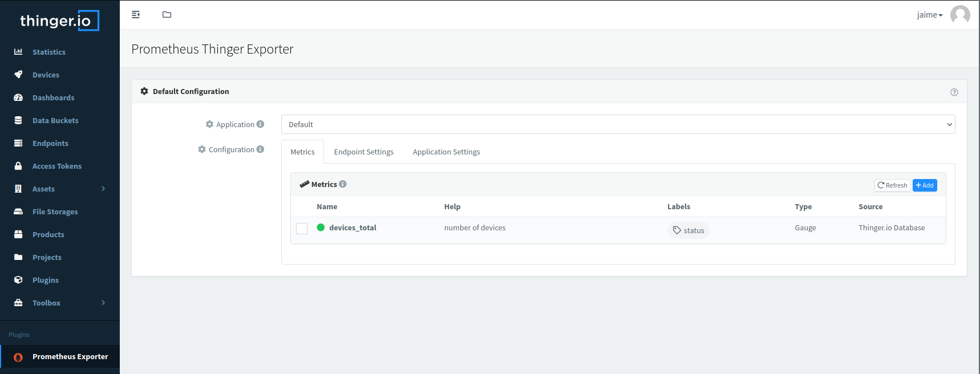980x374 pixels.
Task: Click the status label tag
Action: pyautogui.click(x=689, y=230)
